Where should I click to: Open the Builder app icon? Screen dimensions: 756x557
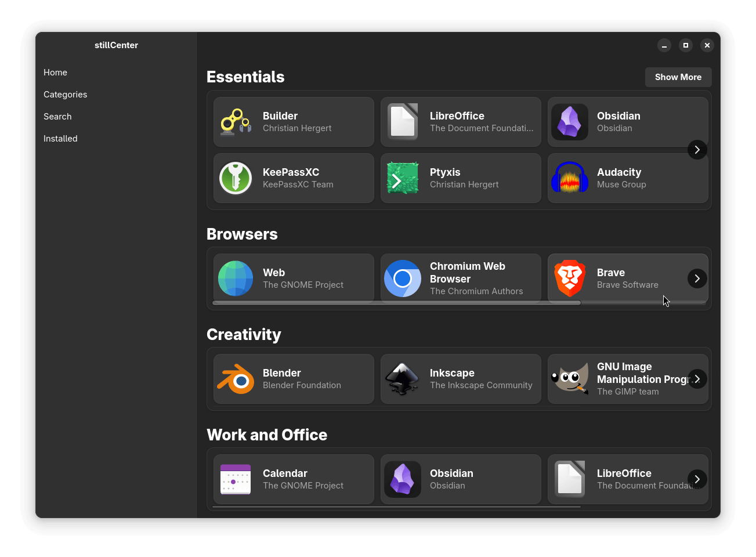[x=236, y=122]
